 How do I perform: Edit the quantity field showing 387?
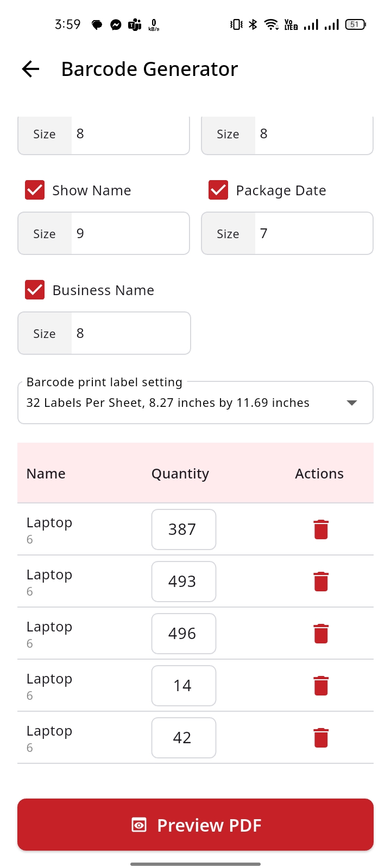184,529
